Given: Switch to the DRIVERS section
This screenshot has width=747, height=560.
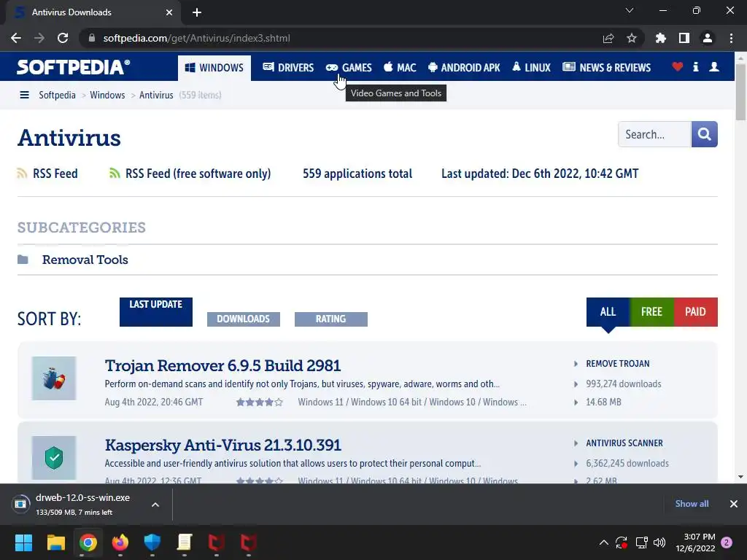Looking at the screenshot, I should (288, 68).
